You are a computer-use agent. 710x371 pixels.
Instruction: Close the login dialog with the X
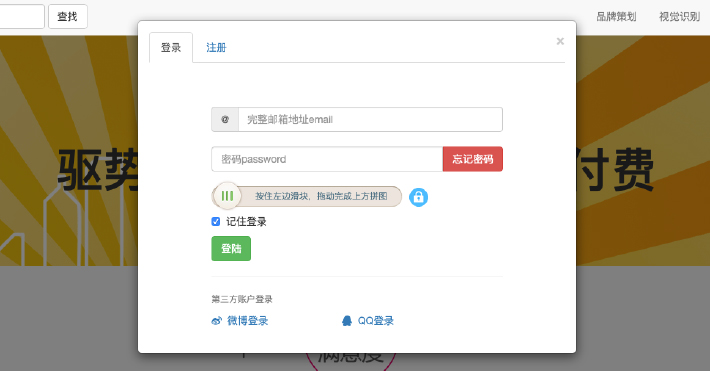point(560,41)
